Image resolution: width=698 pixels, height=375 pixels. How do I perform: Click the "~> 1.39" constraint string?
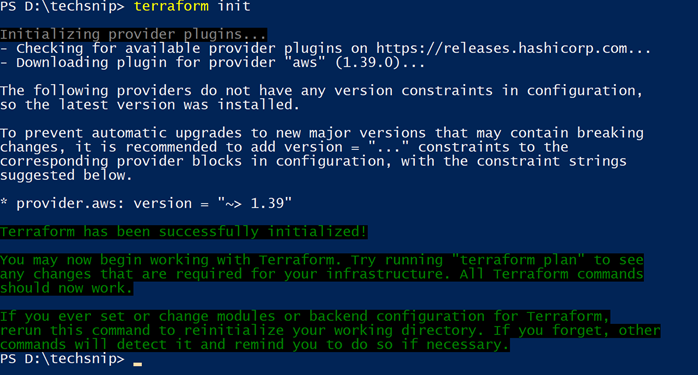(x=255, y=204)
